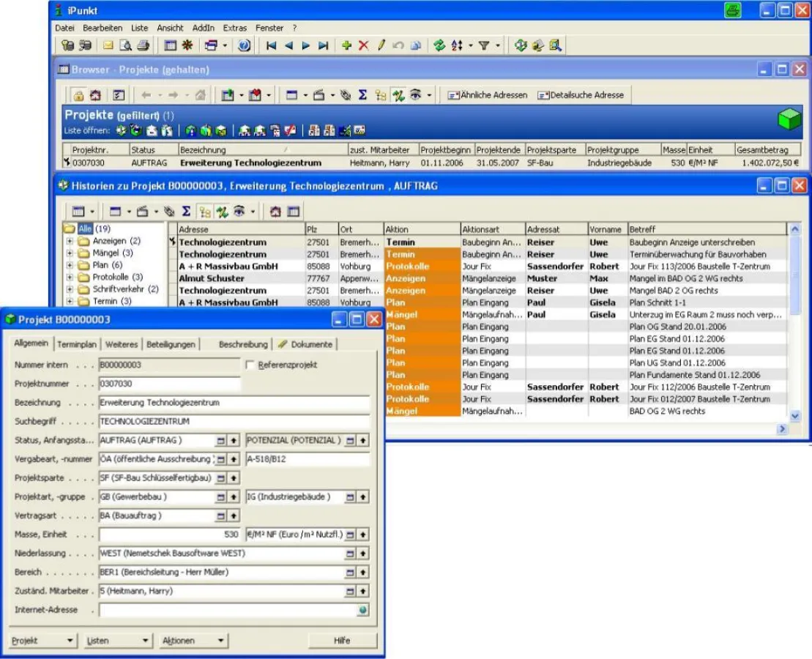Click the funnel filter icon in main toolbar
Image resolution: width=812 pixels, height=659 pixels.
(x=483, y=45)
